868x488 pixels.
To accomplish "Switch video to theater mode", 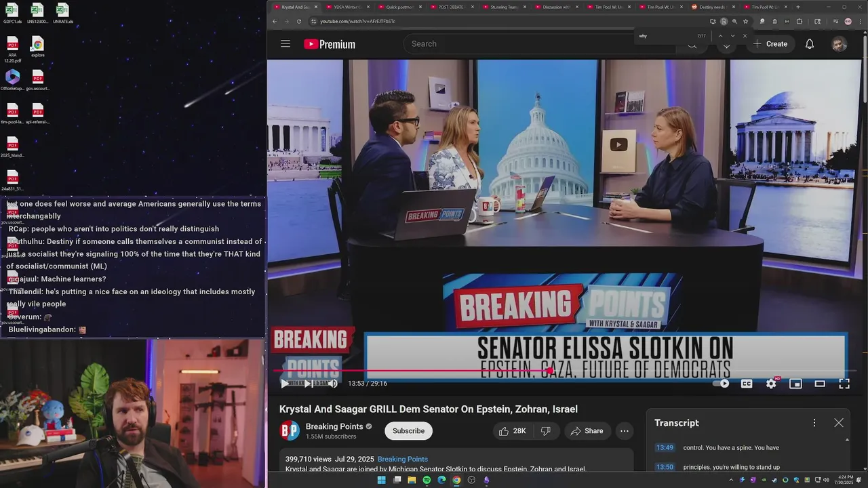I will pyautogui.click(x=820, y=384).
